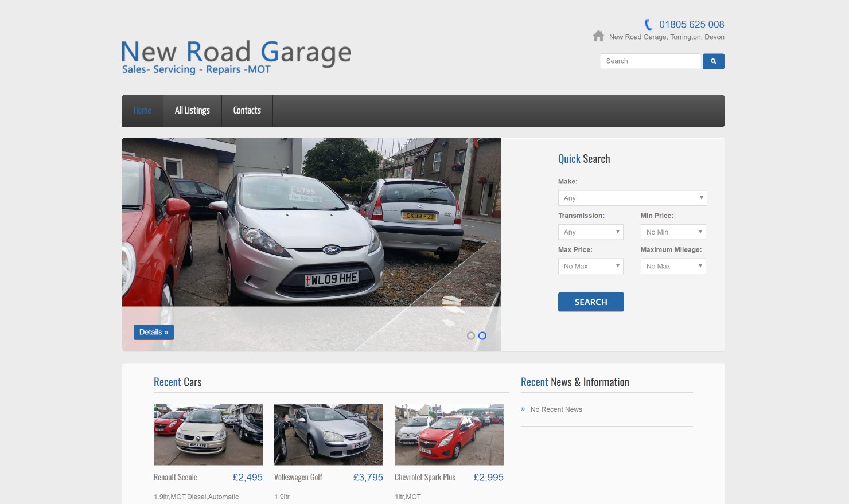This screenshot has width=849, height=504.
Task: Click the Chevrolet Spark Plus listing title
Action: pos(424,478)
